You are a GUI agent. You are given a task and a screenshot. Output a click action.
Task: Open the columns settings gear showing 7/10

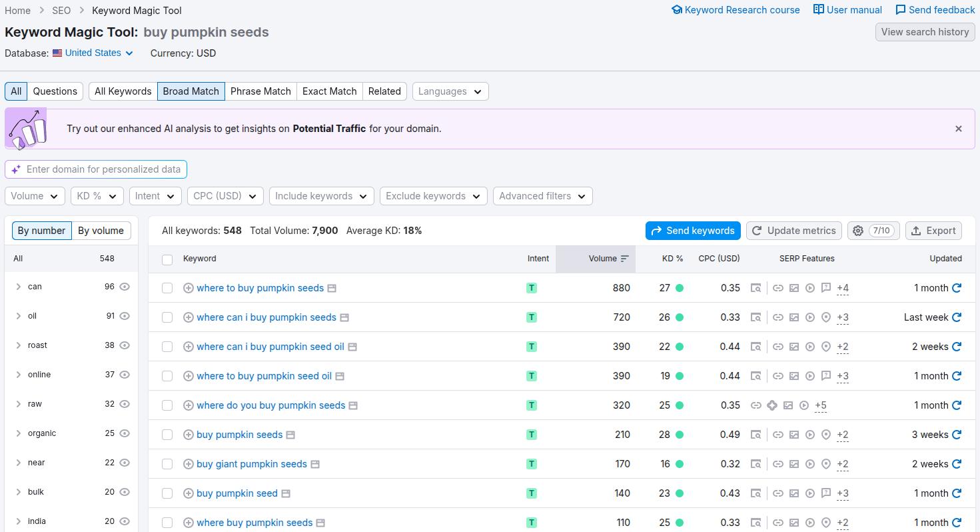tap(858, 231)
